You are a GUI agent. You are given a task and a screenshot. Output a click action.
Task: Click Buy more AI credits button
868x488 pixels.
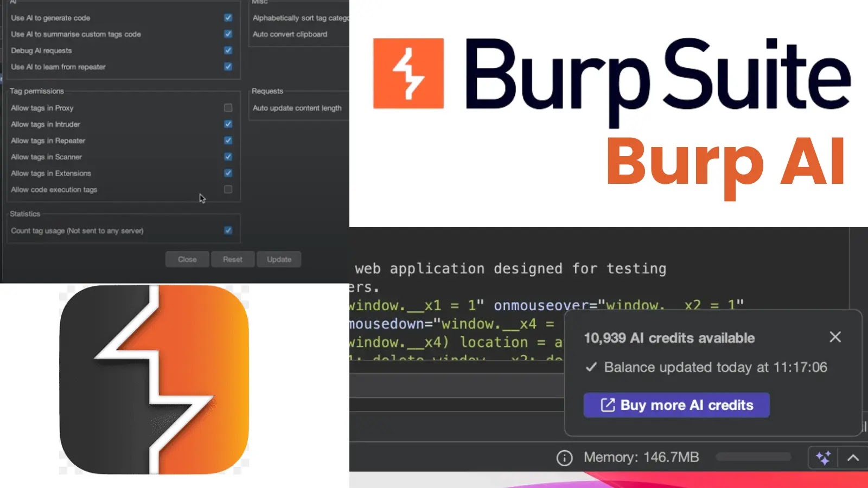coord(676,405)
